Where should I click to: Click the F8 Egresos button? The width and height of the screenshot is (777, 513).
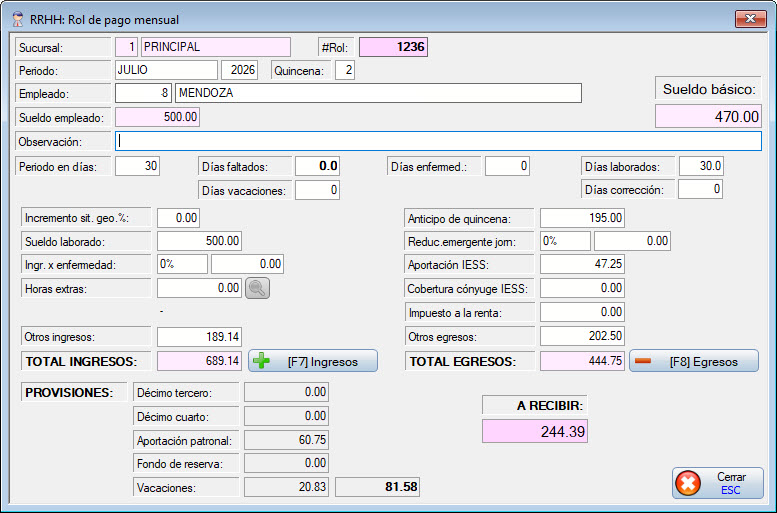click(694, 361)
